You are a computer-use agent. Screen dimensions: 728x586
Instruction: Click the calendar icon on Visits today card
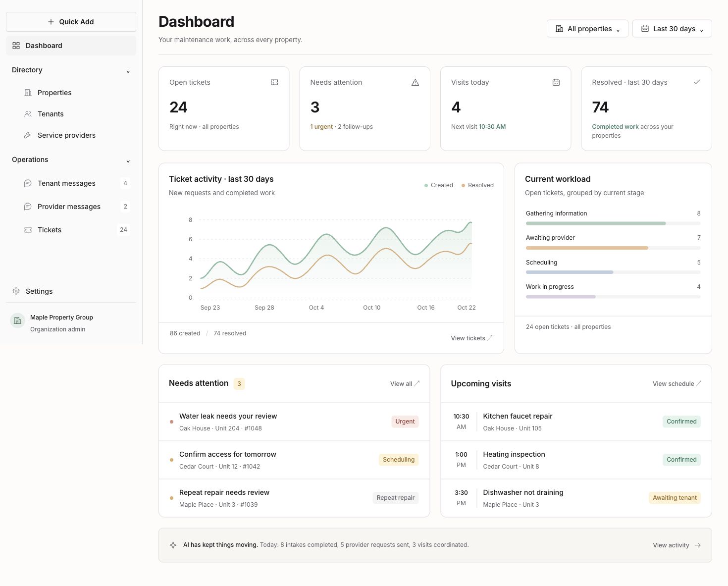[x=556, y=82]
